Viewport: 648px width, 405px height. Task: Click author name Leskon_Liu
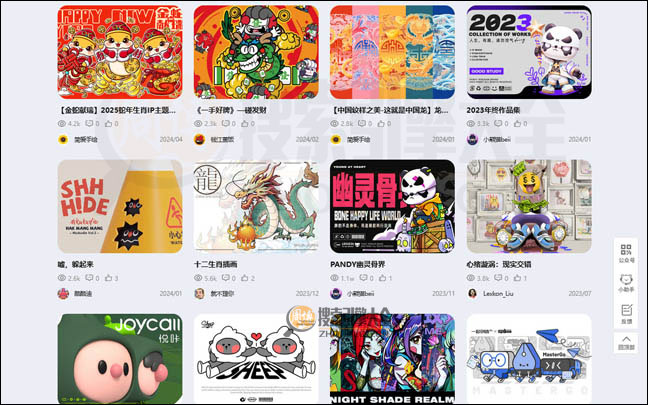click(x=498, y=293)
